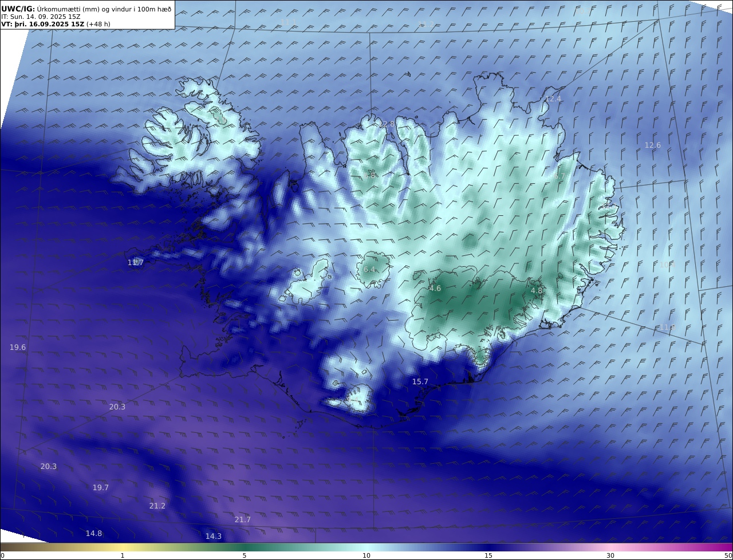Screen dimensions: 733x560
Task: Pick the pale cyan colour above the 10 label
Action: pos(366,547)
